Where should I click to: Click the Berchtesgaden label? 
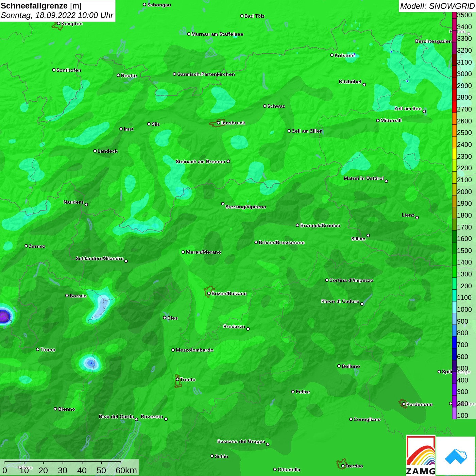434,41
